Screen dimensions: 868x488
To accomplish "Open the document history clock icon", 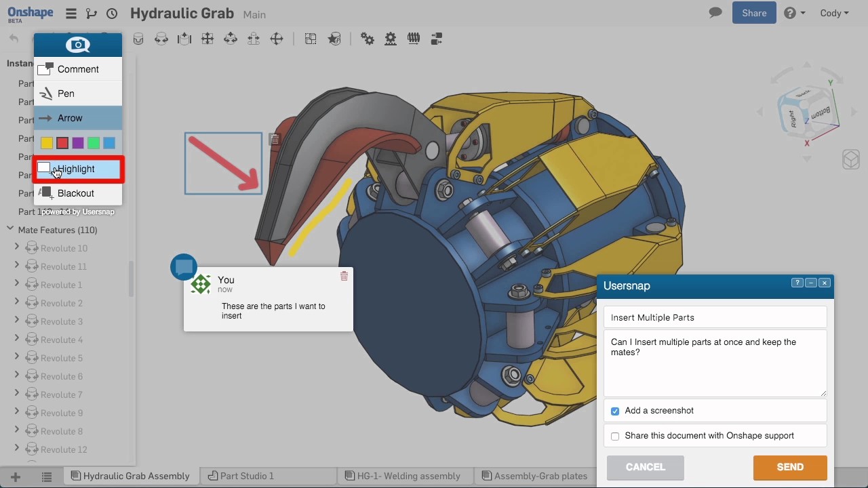I will (112, 14).
